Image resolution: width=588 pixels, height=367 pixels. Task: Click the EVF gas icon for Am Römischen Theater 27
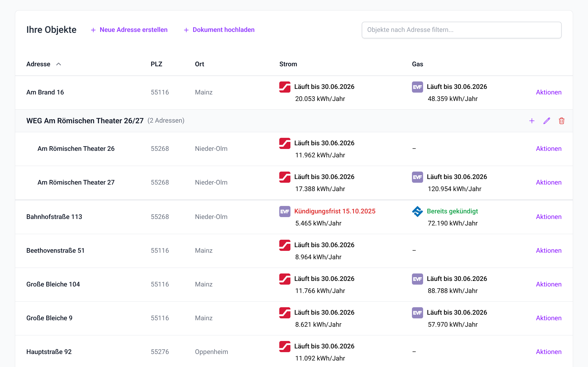417,177
